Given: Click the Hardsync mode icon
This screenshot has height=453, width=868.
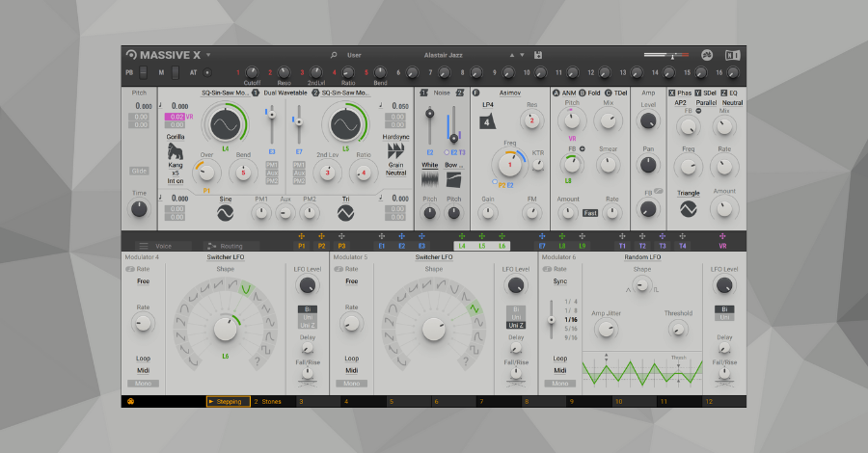Looking at the screenshot, I should coord(395,151).
